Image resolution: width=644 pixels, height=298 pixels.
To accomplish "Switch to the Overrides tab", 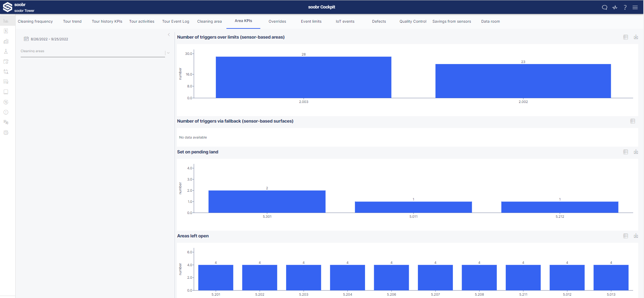I will (x=277, y=21).
